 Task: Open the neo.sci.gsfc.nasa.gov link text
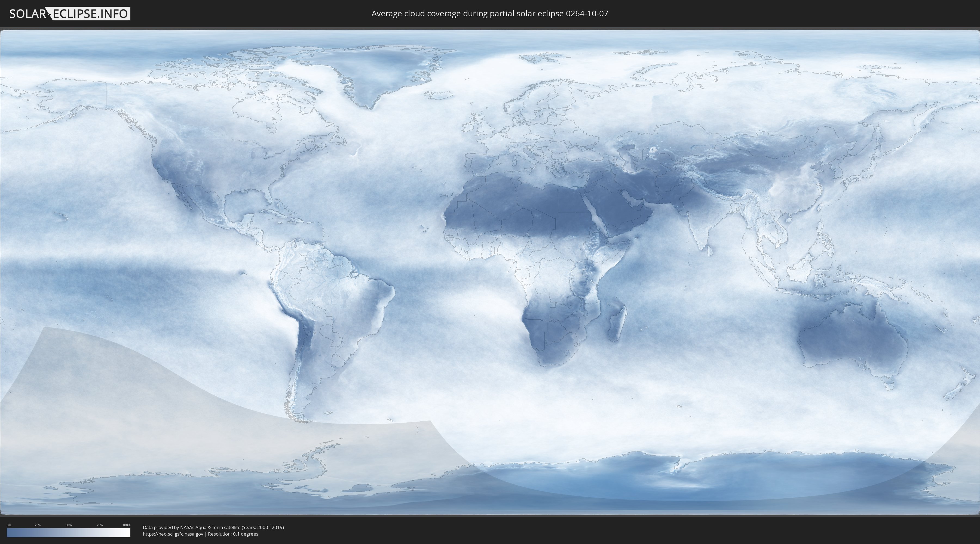173,534
